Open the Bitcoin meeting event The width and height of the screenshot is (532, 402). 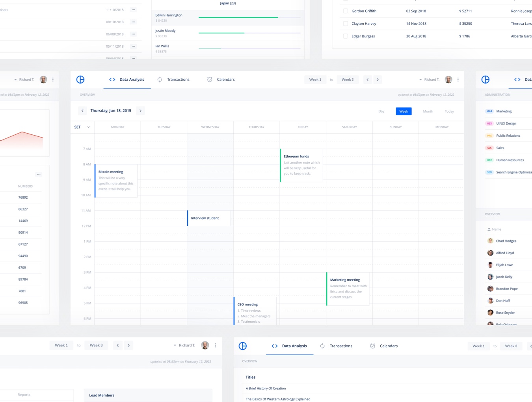(x=116, y=181)
